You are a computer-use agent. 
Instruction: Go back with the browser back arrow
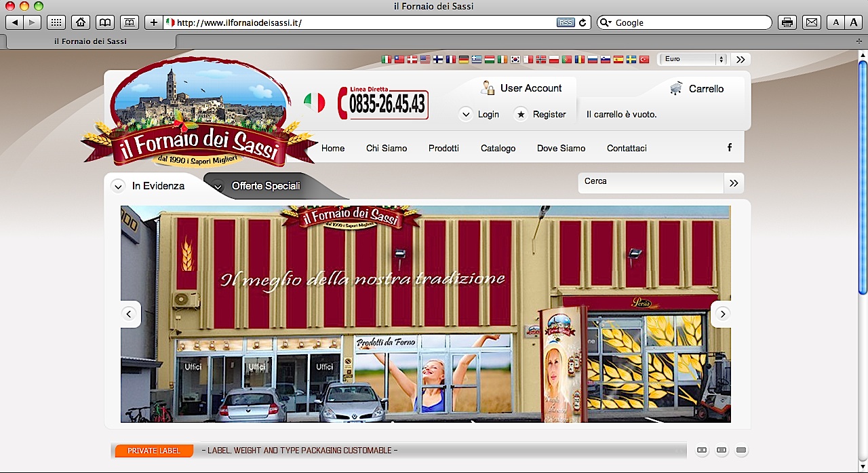click(14, 22)
